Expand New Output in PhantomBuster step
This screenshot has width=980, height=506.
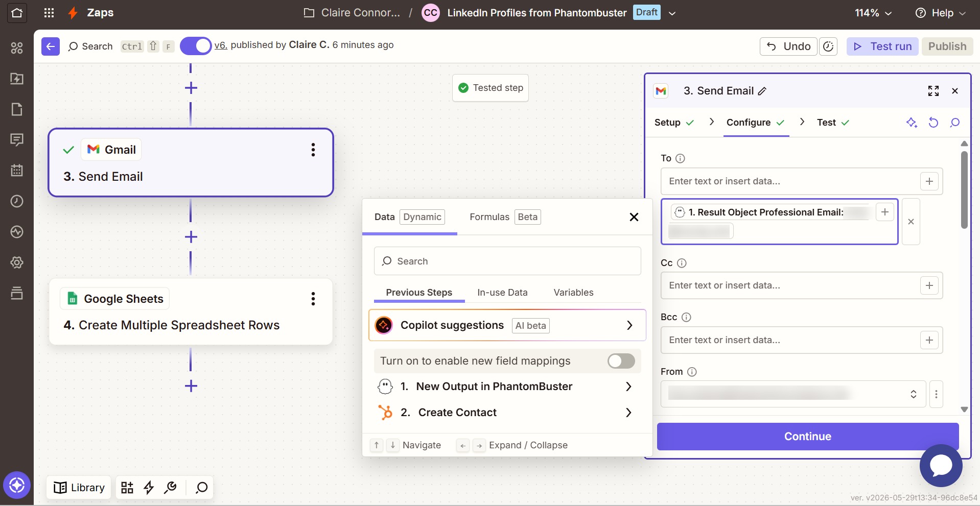[x=507, y=387]
